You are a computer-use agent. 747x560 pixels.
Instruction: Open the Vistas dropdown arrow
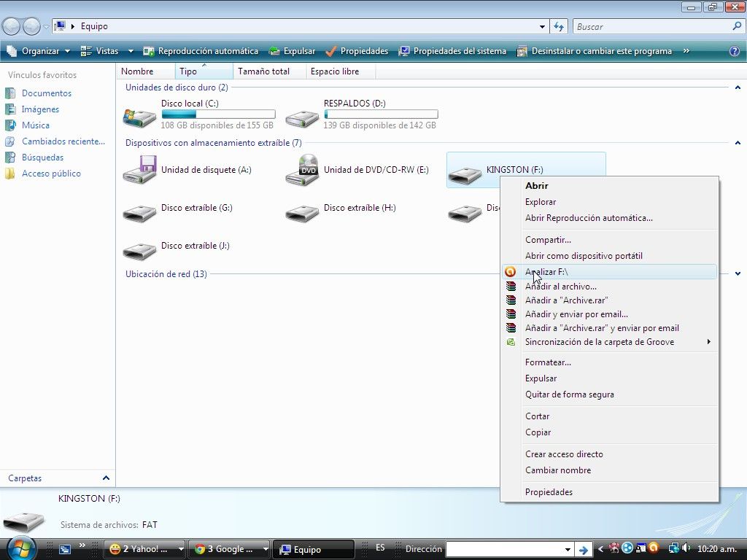(x=131, y=51)
